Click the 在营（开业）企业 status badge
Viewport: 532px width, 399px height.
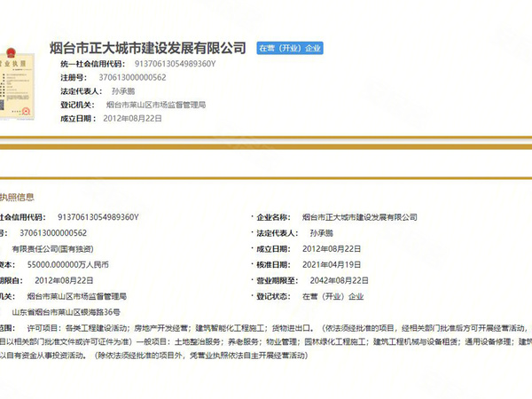(290, 48)
